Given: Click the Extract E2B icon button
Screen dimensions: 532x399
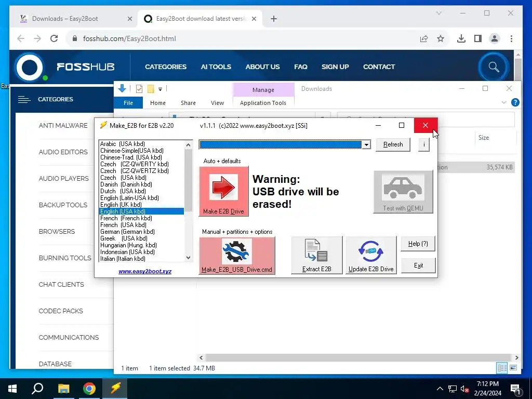Looking at the screenshot, I should point(316,256).
